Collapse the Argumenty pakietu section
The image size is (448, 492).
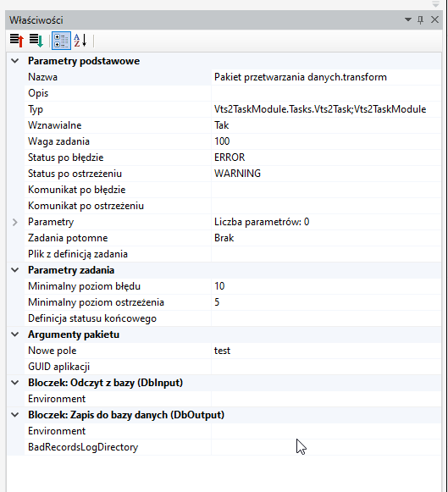(14, 334)
